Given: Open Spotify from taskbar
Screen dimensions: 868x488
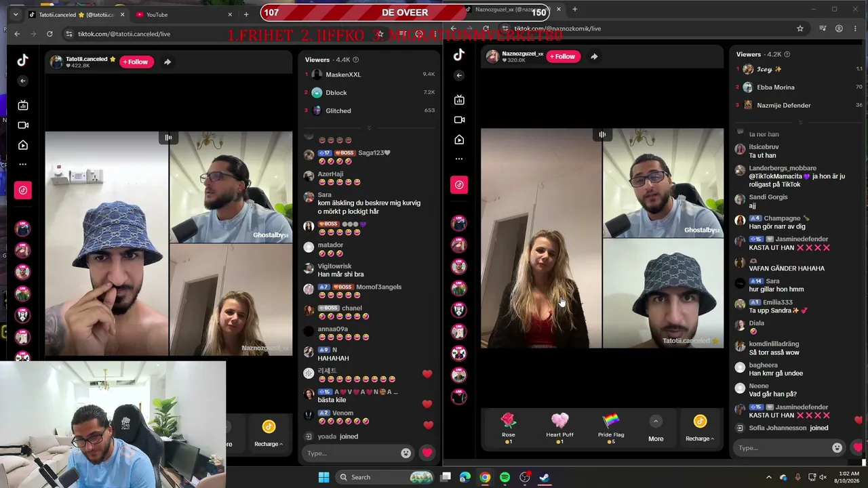Looking at the screenshot, I should tap(505, 477).
